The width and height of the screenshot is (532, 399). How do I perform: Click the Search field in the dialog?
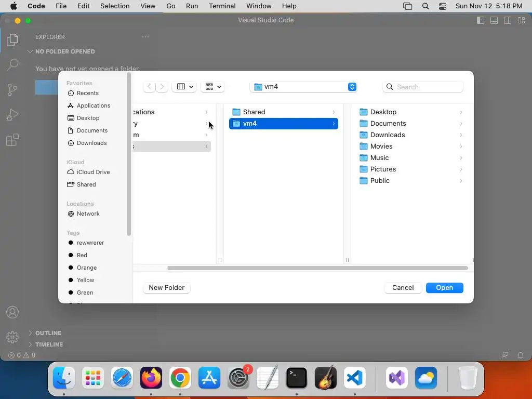coord(423,87)
